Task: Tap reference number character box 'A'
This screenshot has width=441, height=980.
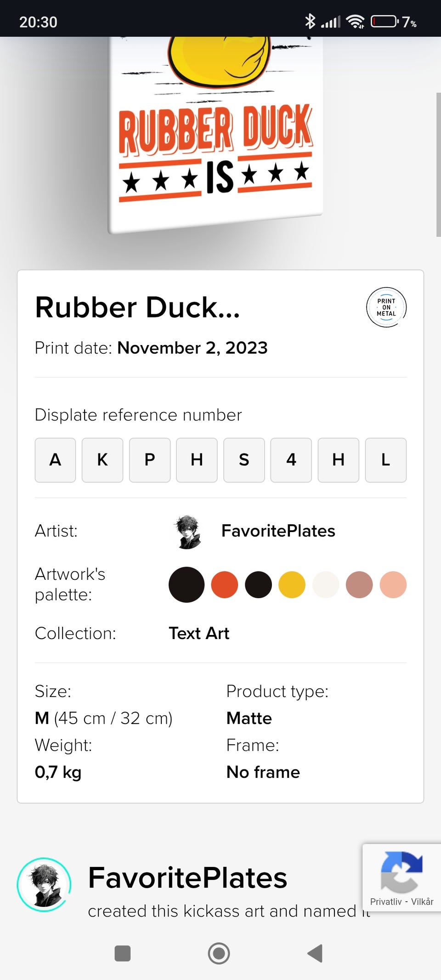Action: click(x=55, y=460)
